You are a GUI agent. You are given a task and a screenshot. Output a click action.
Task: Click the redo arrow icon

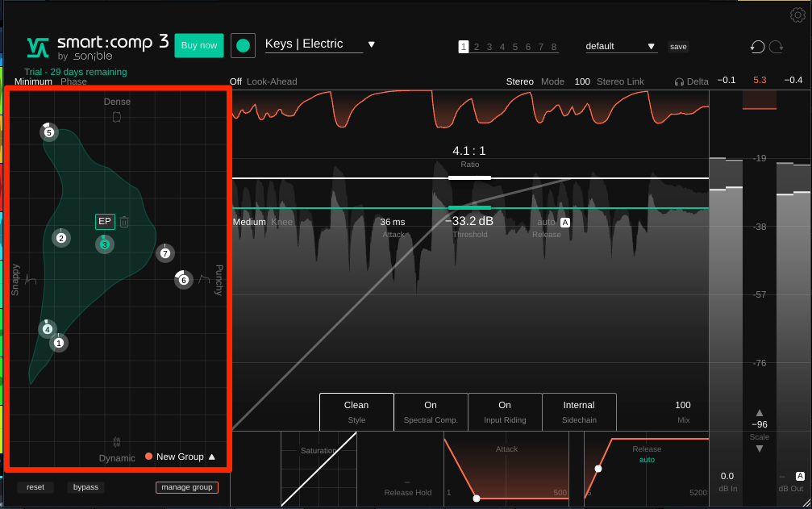[776, 47]
